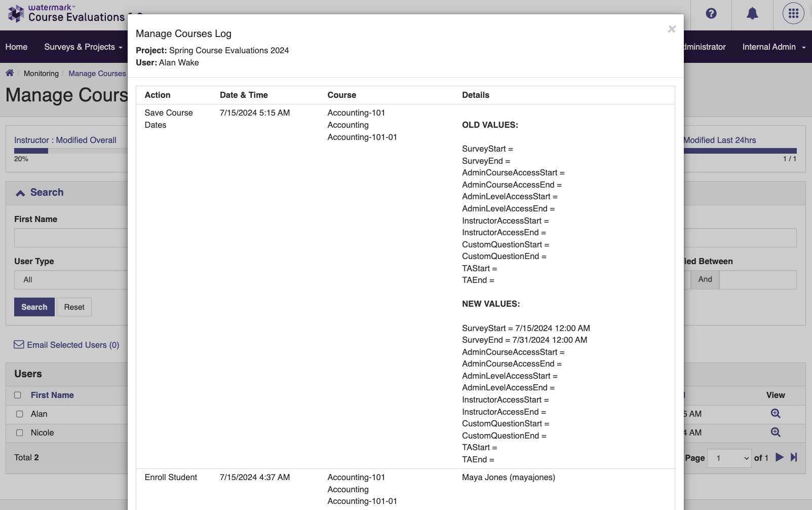Select the Enroll Student action cell
The height and width of the screenshot is (510, 812).
[171, 477]
